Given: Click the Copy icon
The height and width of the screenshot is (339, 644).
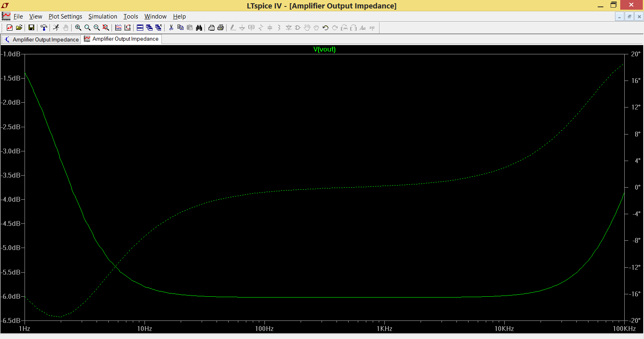Looking at the screenshot, I should (x=180, y=28).
